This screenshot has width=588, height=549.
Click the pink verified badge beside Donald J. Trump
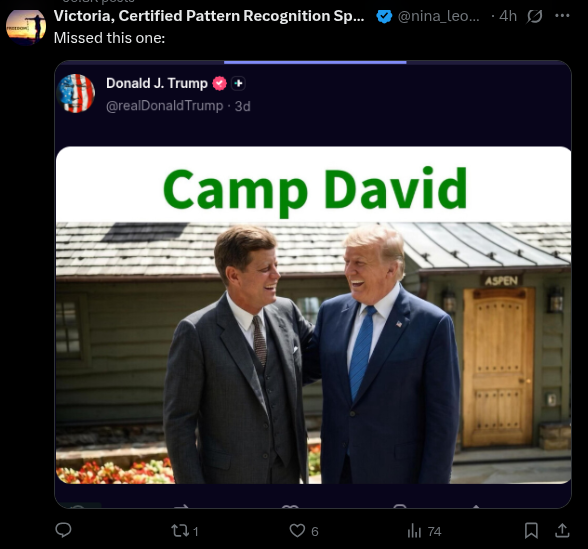tap(219, 83)
